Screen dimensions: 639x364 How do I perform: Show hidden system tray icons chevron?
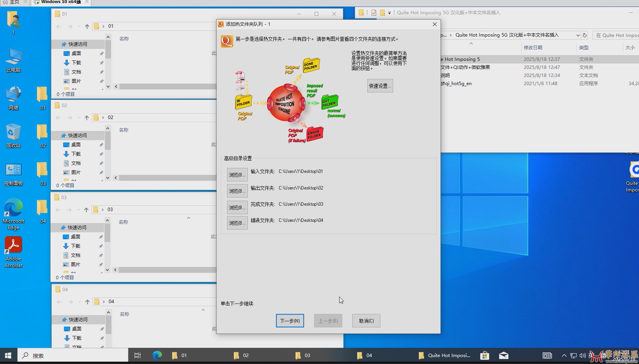[x=564, y=355]
